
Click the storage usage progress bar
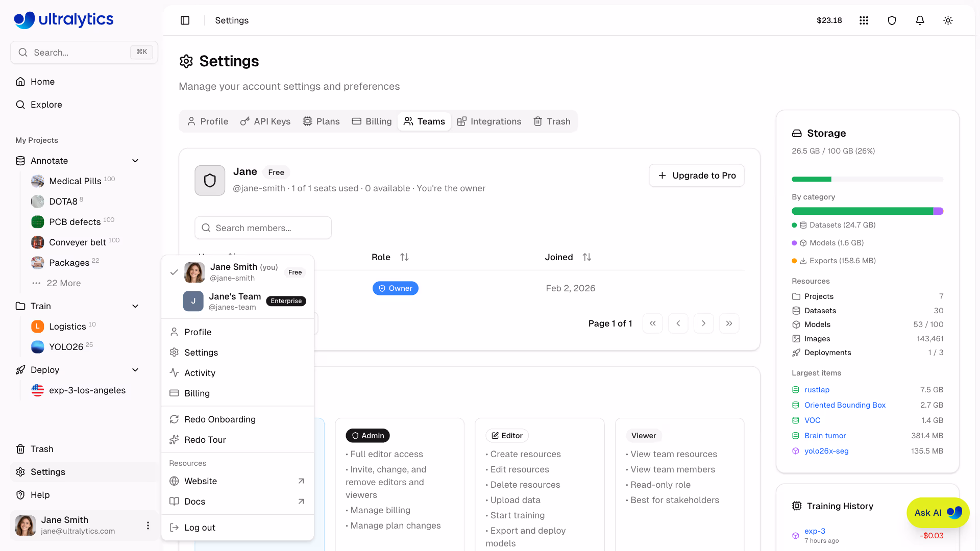[867, 179]
